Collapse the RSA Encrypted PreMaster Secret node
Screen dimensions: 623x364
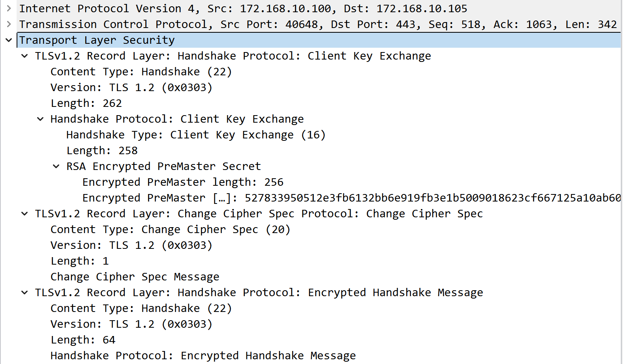56,166
